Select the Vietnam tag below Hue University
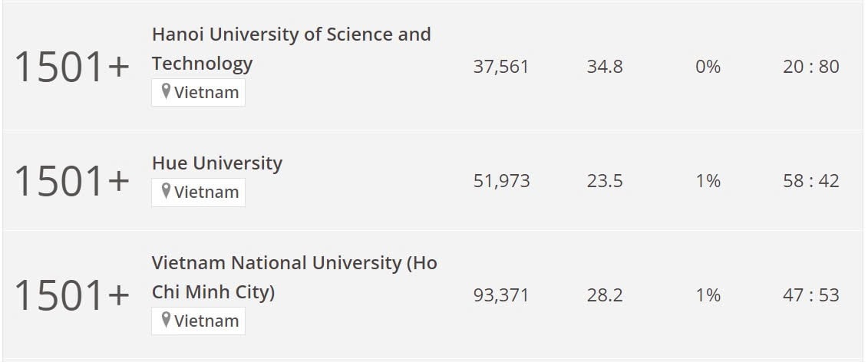868x362 pixels. pyautogui.click(x=198, y=192)
